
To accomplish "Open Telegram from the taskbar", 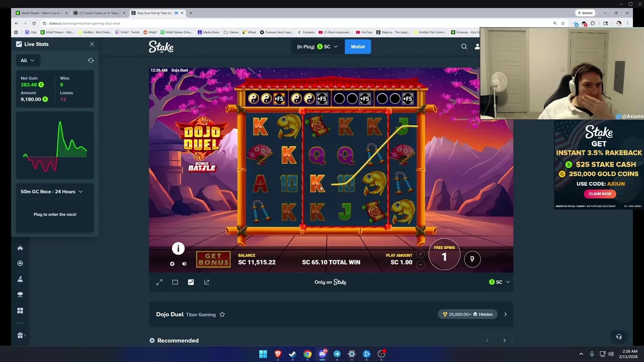I will click(337, 354).
